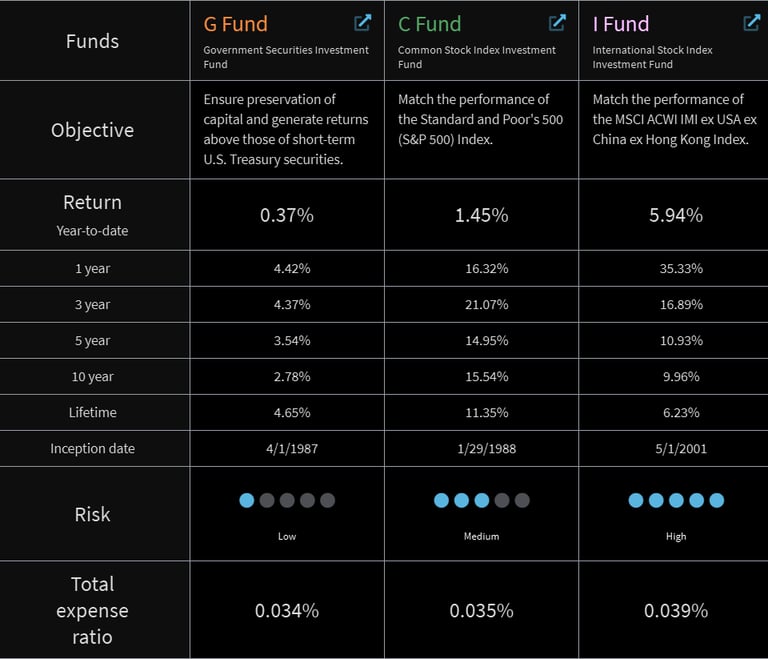768x659 pixels.
Task: Click the Objective row header
Action: [x=92, y=130]
